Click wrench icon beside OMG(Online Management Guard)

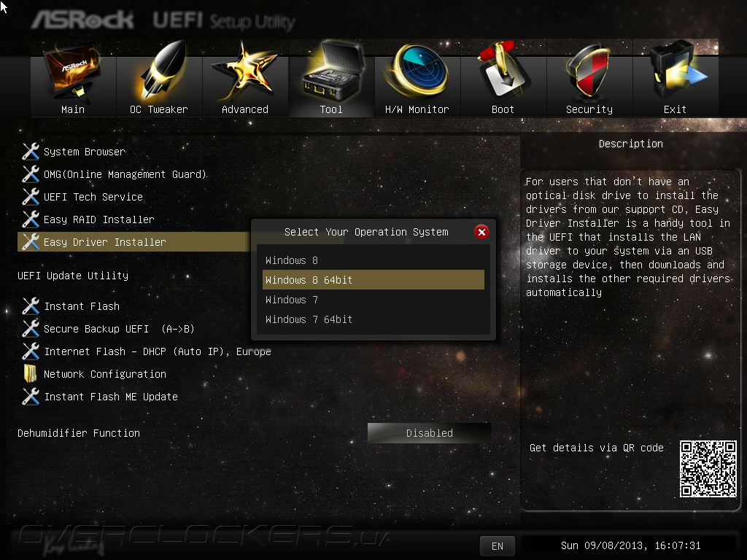pyautogui.click(x=31, y=174)
